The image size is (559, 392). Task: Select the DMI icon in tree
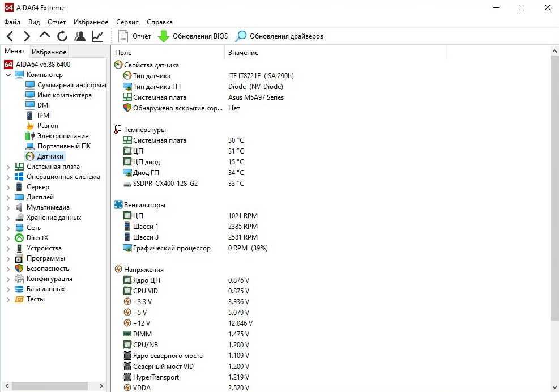point(30,105)
